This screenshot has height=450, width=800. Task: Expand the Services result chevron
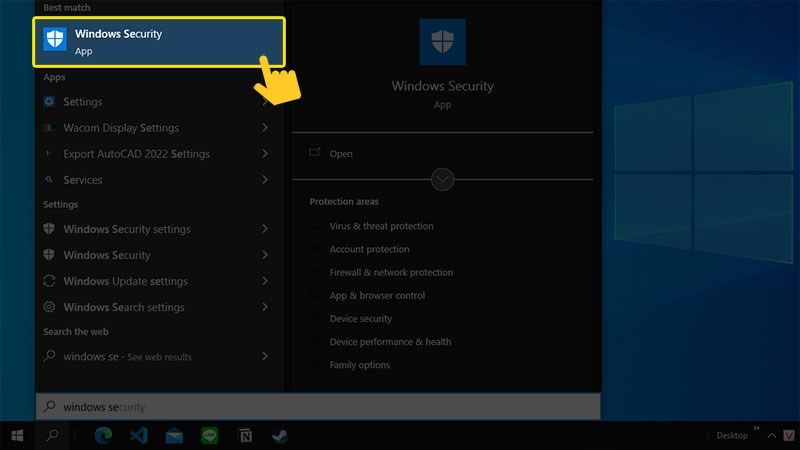(265, 180)
